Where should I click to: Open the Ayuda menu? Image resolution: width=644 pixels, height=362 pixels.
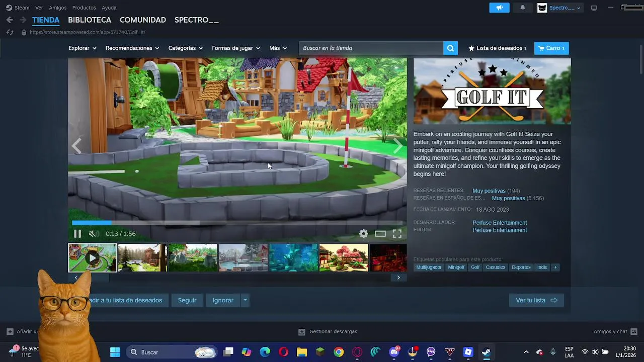pos(109,8)
